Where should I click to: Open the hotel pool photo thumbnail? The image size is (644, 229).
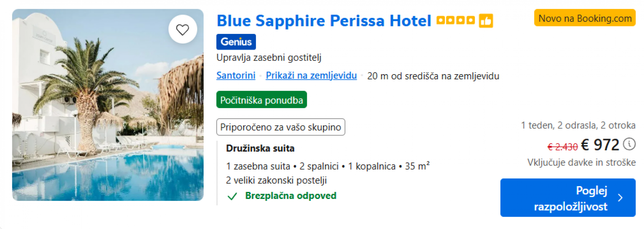click(108, 105)
